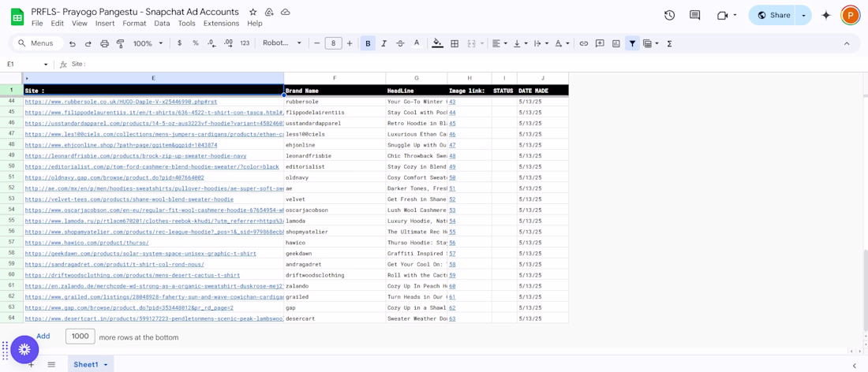Click the undo arrow icon
This screenshot has width=868, height=372.
(73, 43)
